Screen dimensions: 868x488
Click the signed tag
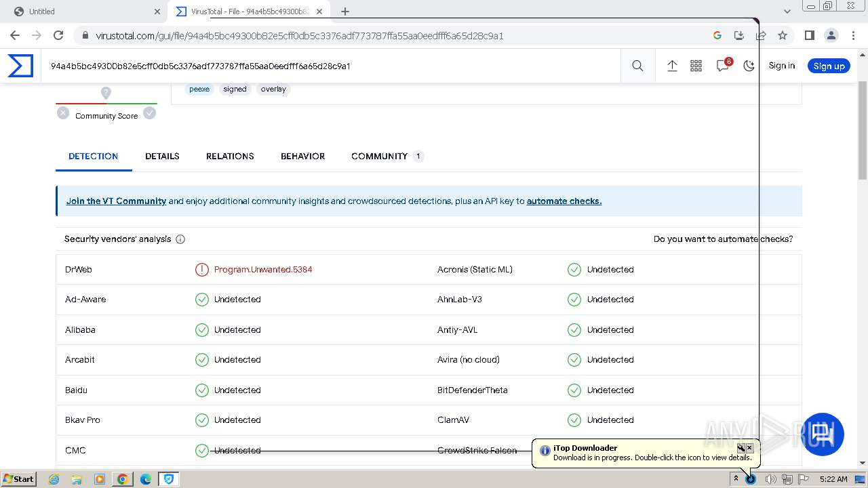(x=235, y=89)
